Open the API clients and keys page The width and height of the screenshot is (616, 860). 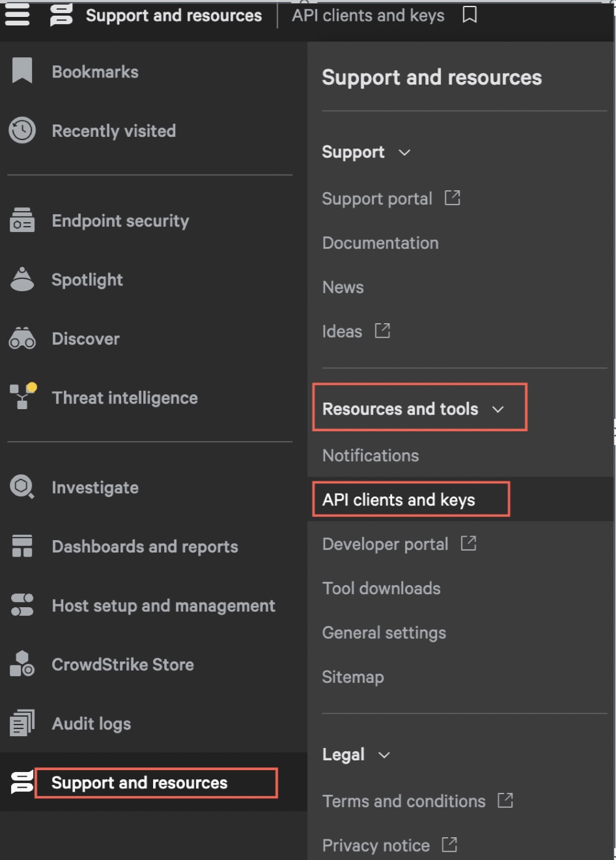[x=399, y=500]
